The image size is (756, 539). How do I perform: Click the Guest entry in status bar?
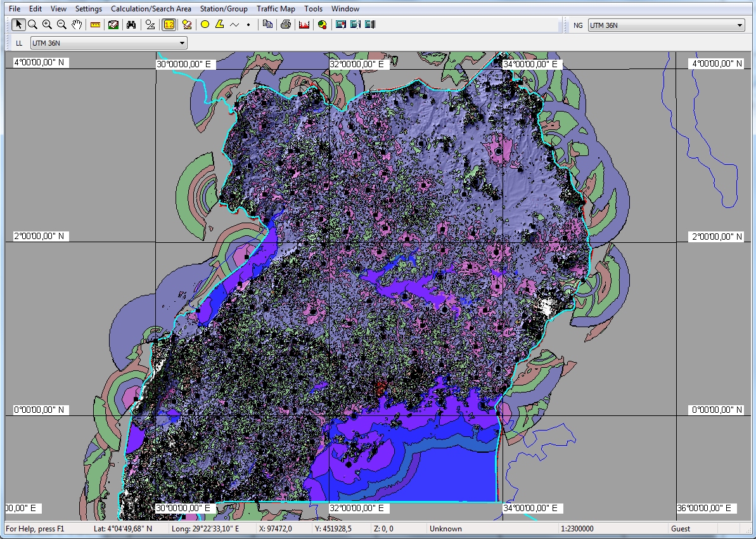681,529
